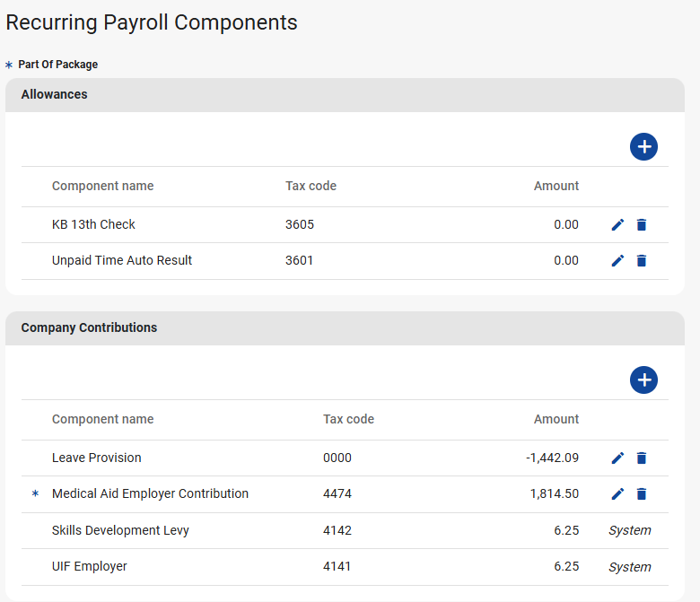This screenshot has height=602, width=700.
Task: Delete Unpaid Time Auto Result component
Action: pos(641,260)
